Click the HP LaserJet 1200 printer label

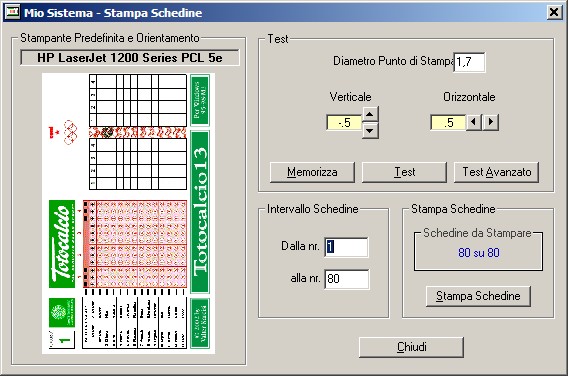coord(130,58)
